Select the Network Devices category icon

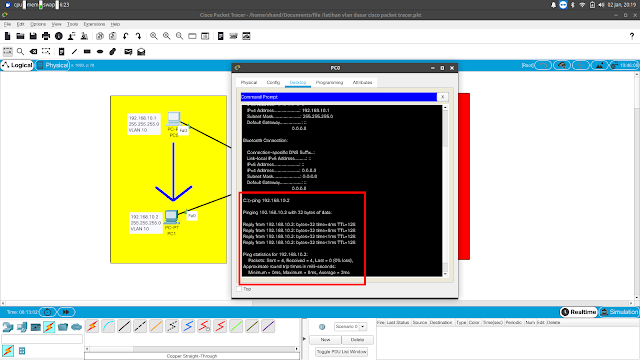click(8, 327)
